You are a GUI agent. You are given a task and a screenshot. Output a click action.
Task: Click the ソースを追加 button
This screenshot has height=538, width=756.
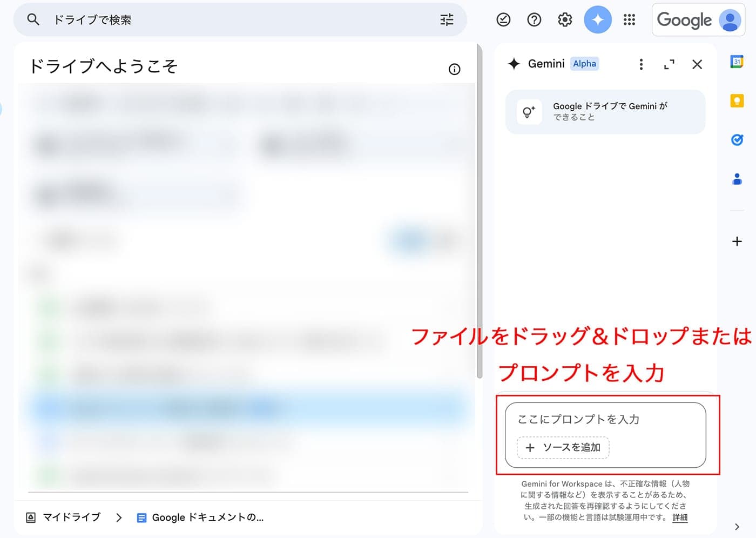[563, 447]
